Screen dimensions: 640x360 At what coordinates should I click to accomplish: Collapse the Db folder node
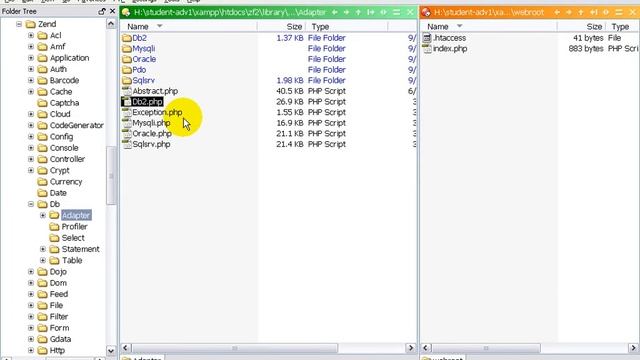(x=31, y=204)
